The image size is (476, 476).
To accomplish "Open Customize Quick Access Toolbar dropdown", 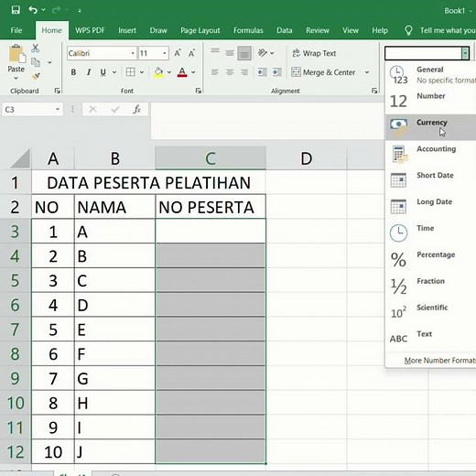I will tap(80, 11).
